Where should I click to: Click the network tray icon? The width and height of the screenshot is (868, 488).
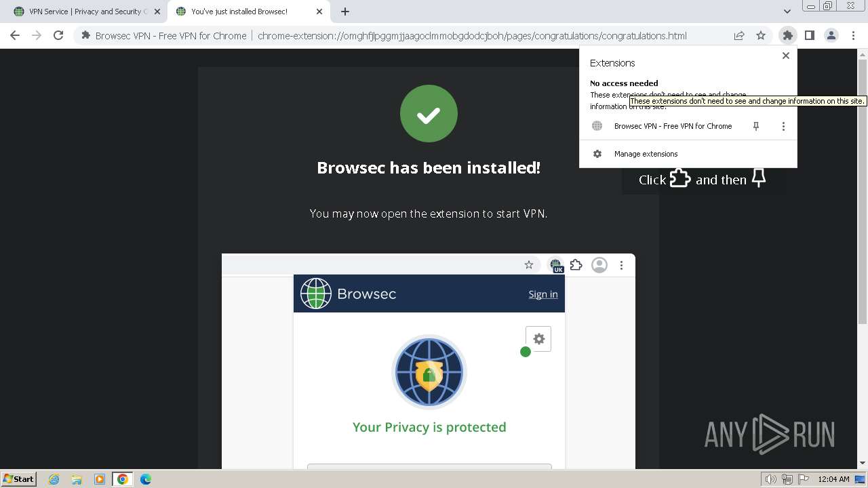click(x=787, y=479)
